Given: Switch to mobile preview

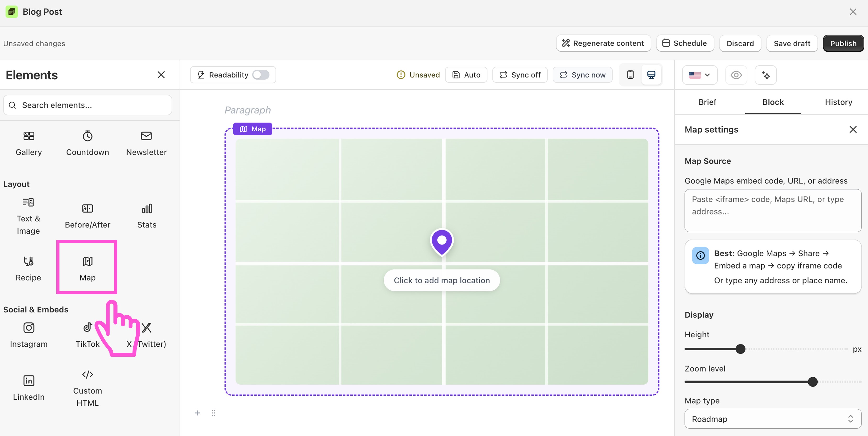Looking at the screenshot, I should (630, 75).
